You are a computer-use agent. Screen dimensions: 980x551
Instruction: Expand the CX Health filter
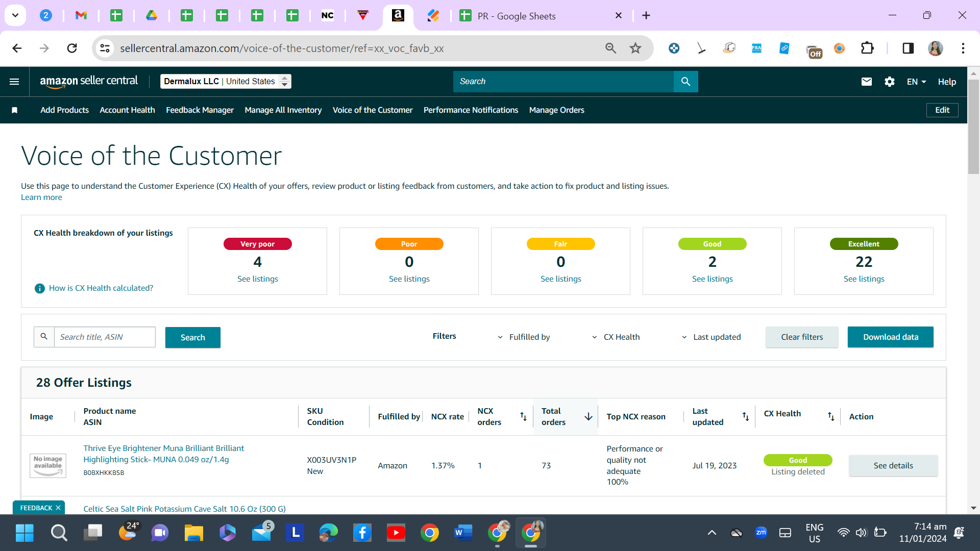(x=616, y=337)
